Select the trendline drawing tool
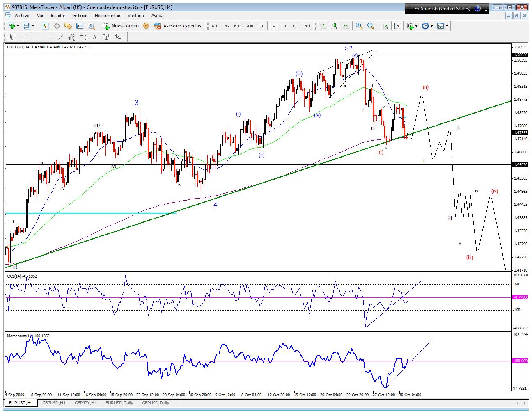532x411 pixels. (60, 37)
